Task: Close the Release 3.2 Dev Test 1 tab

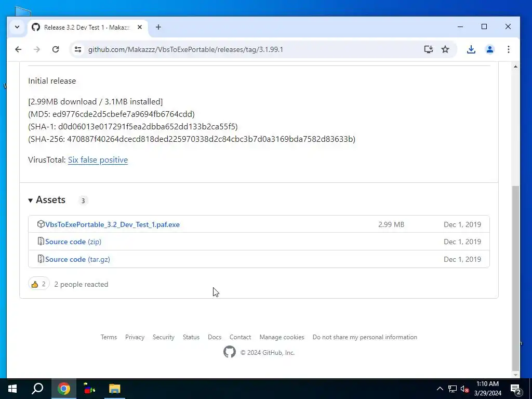Action: [139, 27]
